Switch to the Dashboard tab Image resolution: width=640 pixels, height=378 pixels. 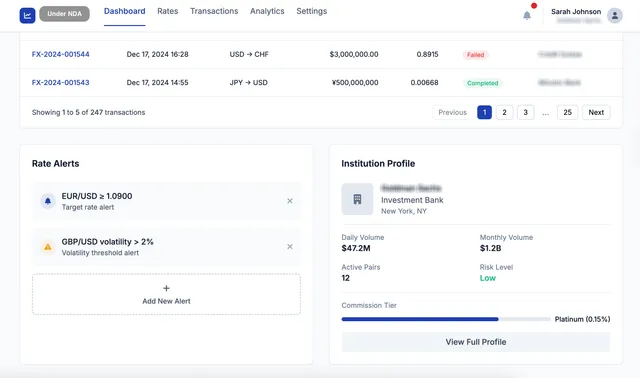click(x=124, y=11)
